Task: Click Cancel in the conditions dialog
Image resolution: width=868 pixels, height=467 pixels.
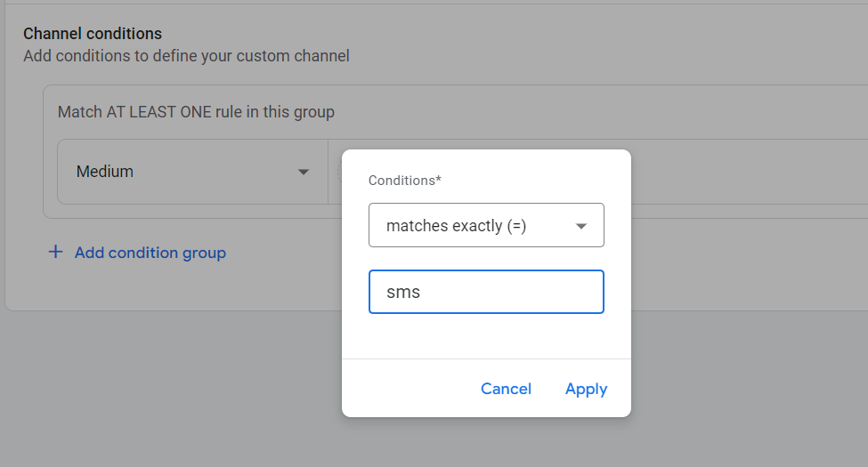Action: pyautogui.click(x=506, y=389)
